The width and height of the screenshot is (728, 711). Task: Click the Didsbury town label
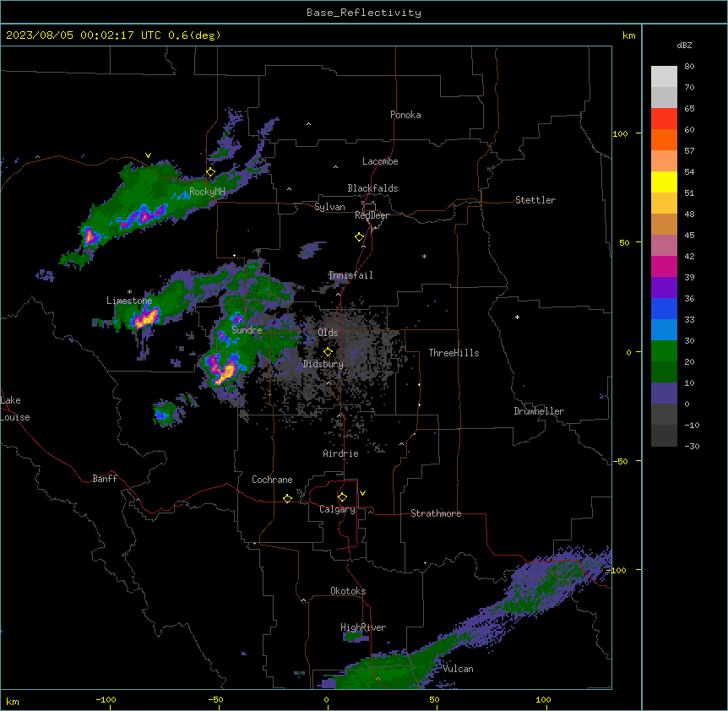point(323,364)
